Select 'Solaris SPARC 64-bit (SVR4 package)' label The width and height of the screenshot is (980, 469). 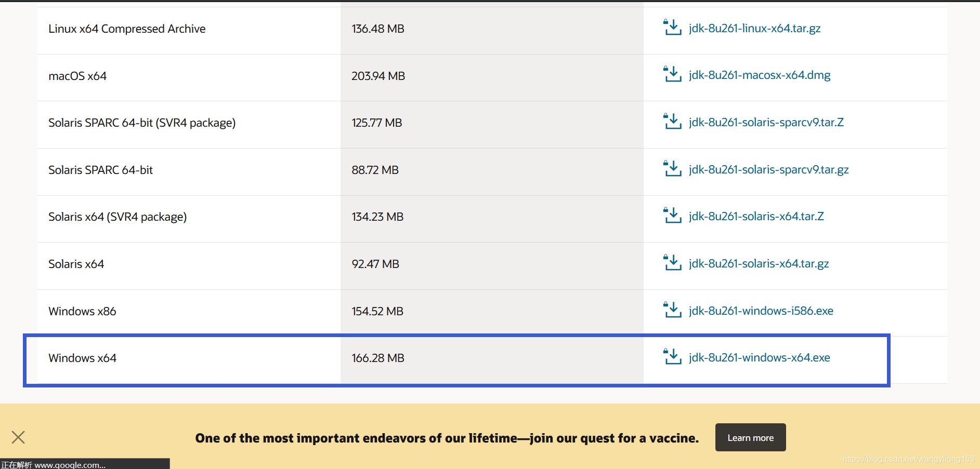[x=142, y=123]
